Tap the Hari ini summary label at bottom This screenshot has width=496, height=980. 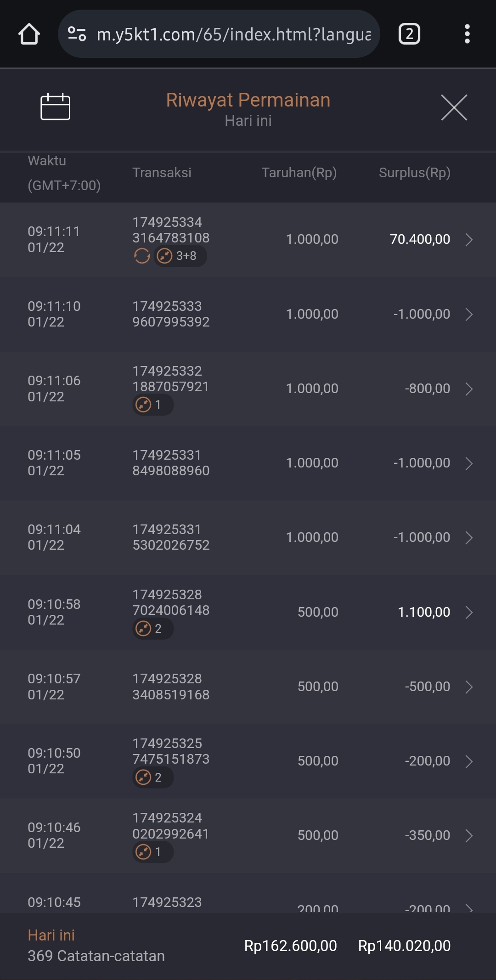point(51,935)
